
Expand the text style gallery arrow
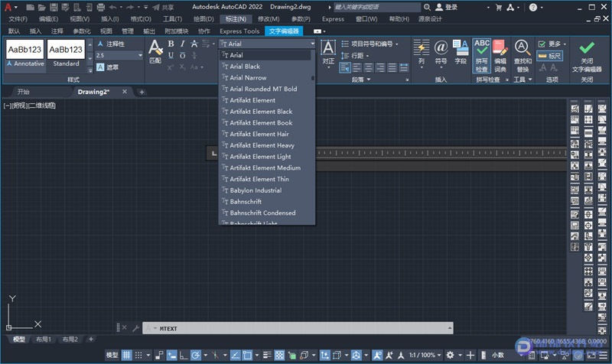coord(90,70)
